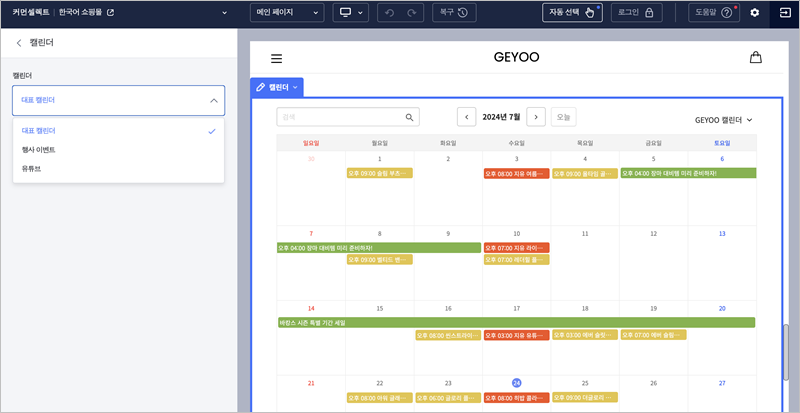Viewport: 800px width, 413px height.
Task: Select 유튜브 option in list
Action: 118,168
